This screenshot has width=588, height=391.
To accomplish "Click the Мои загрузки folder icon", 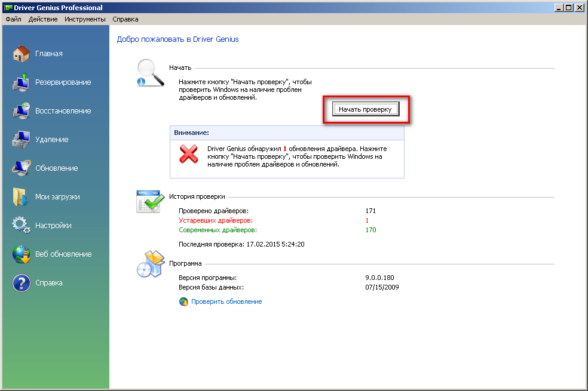I will (21, 197).
